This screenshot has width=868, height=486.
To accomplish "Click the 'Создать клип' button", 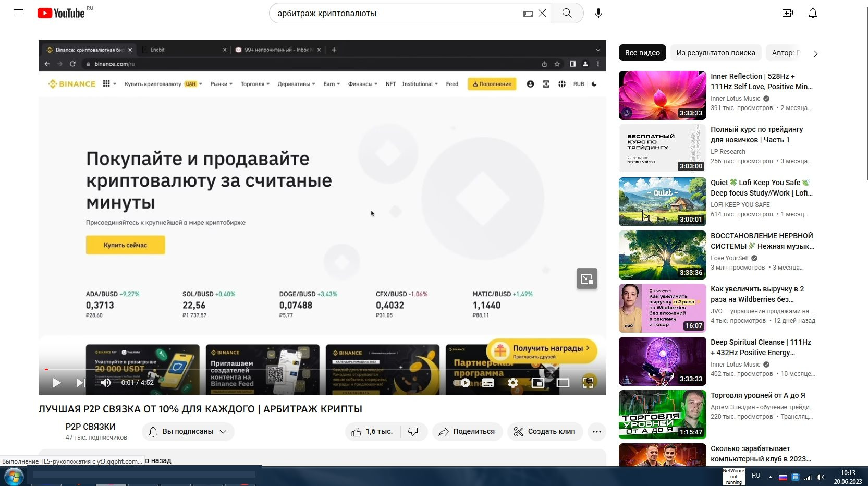I will click(x=545, y=432).
